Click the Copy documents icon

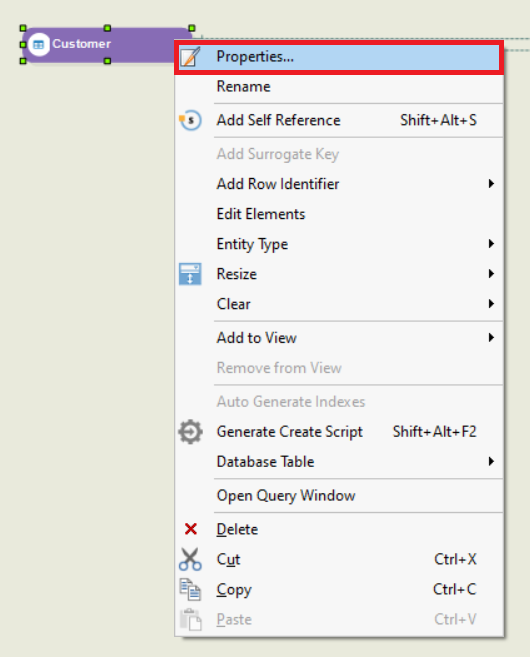tap(190, 589)
